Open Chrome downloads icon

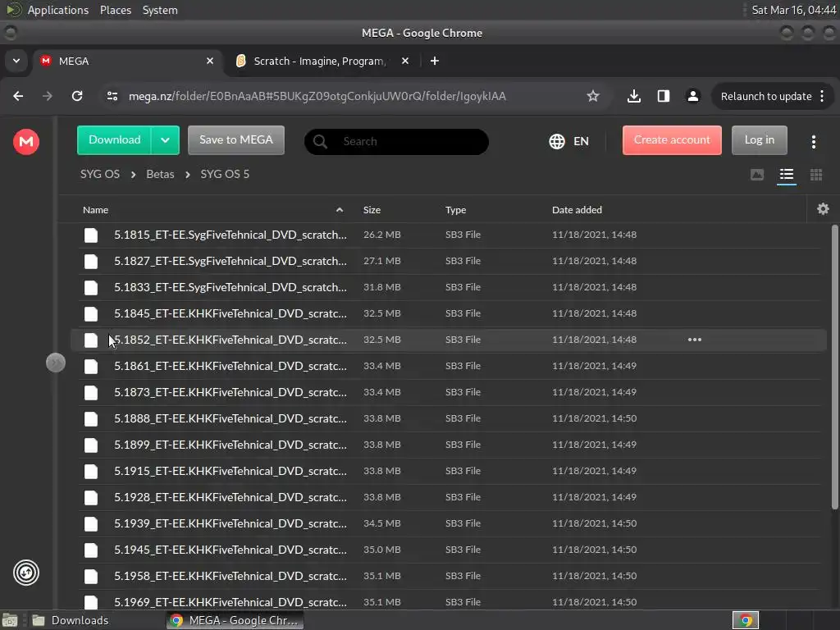pyautogui.click(x=634, y=97)
